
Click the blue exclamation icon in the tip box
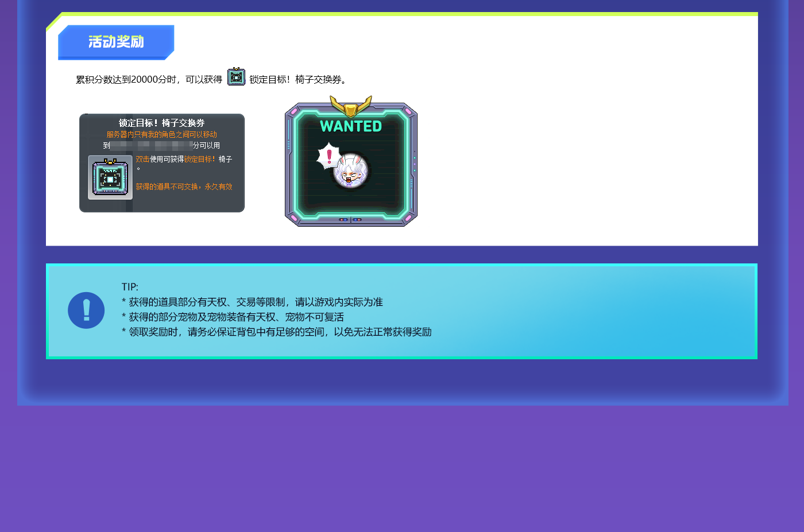86,310
